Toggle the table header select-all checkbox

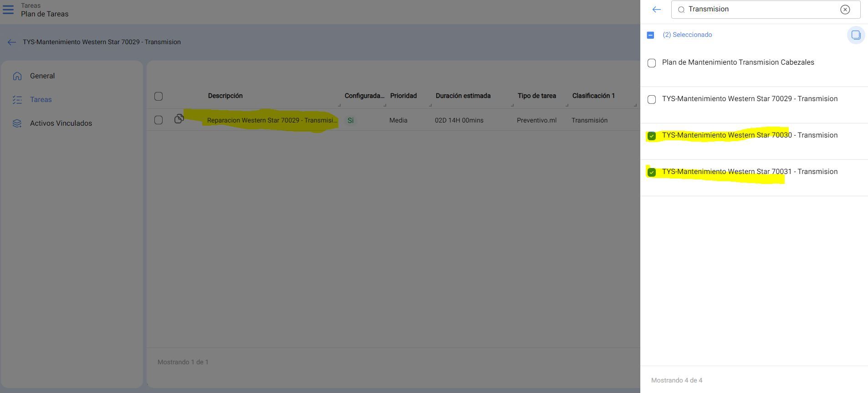158,96
